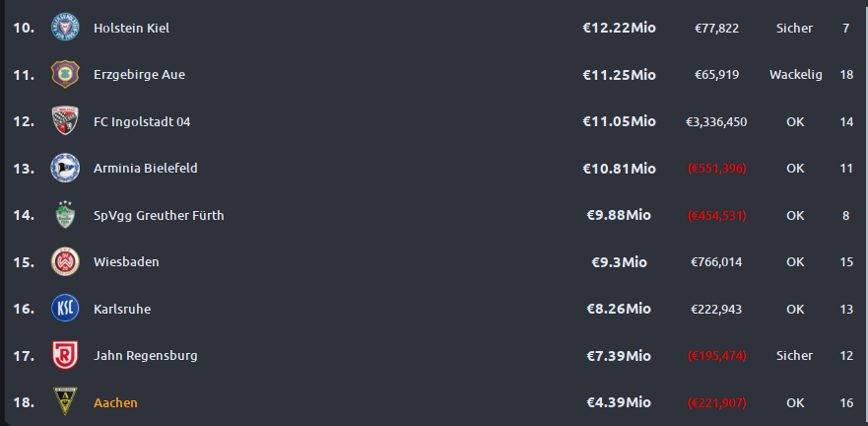Open the Jahn Regensburg team link

coord(146,356)
